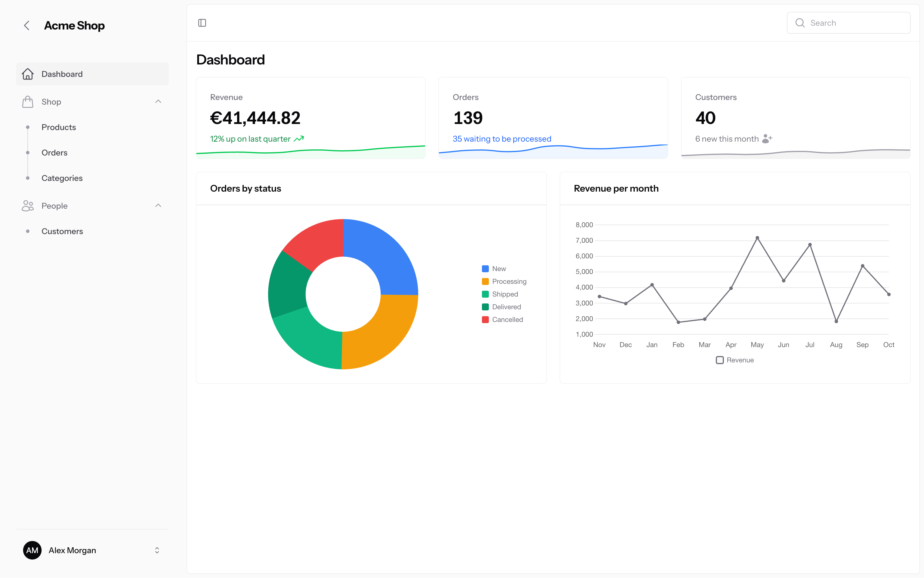924x578 pixels.
Task: Open Customers under People
Action: click(62, 231)
